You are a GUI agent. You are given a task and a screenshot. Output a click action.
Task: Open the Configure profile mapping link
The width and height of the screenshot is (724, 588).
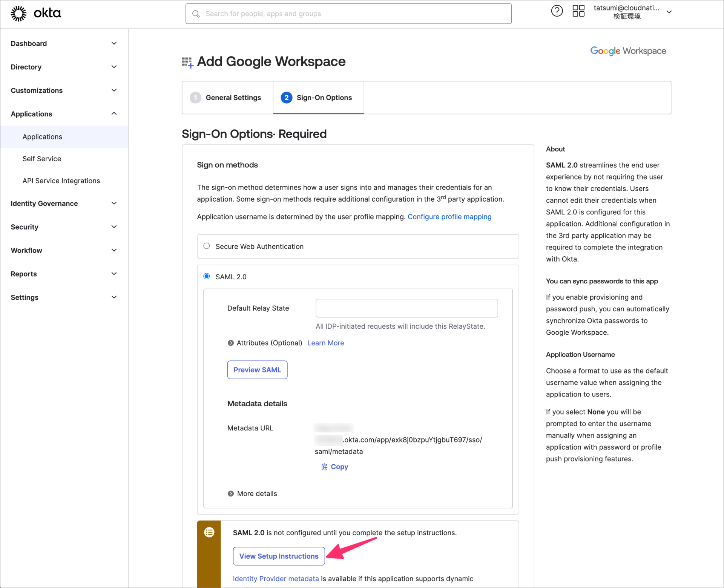pos(449,217)
